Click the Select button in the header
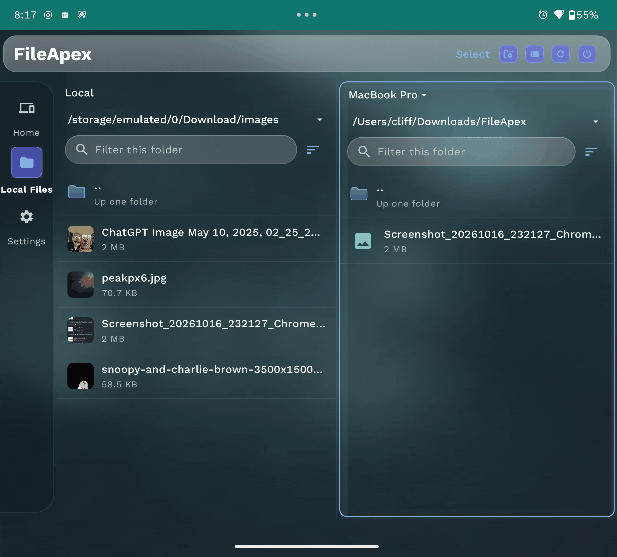617x557 pixels. pyautogui.click(x=472, y=54)
